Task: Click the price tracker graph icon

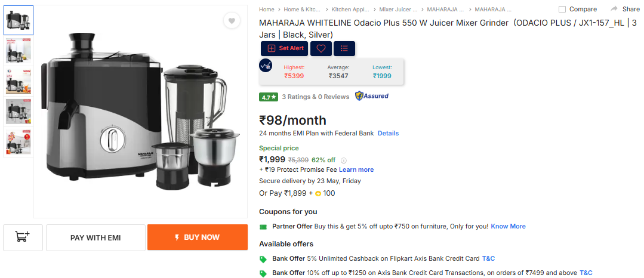Action: click(266, 66)
